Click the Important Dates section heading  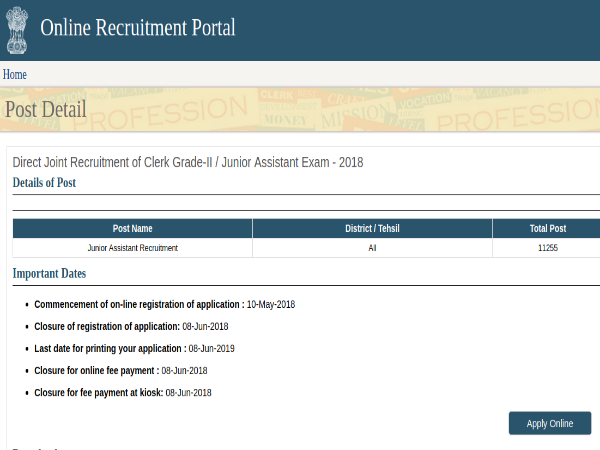(49, 274)
